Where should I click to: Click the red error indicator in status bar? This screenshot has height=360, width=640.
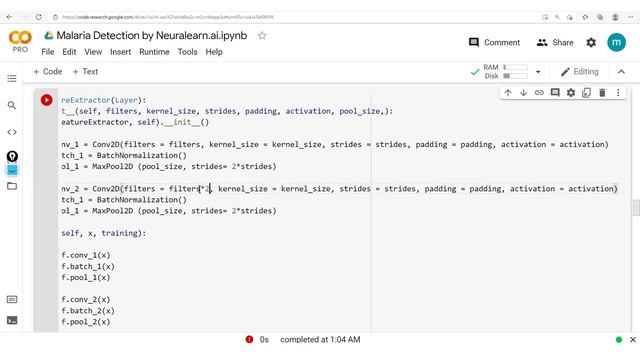coord(249,340)
